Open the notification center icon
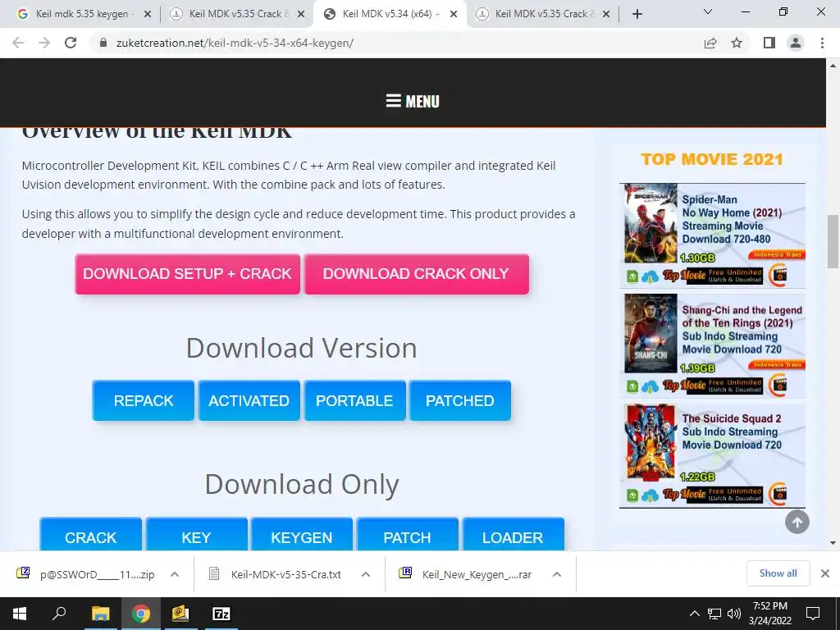 (x=813, y=614)
